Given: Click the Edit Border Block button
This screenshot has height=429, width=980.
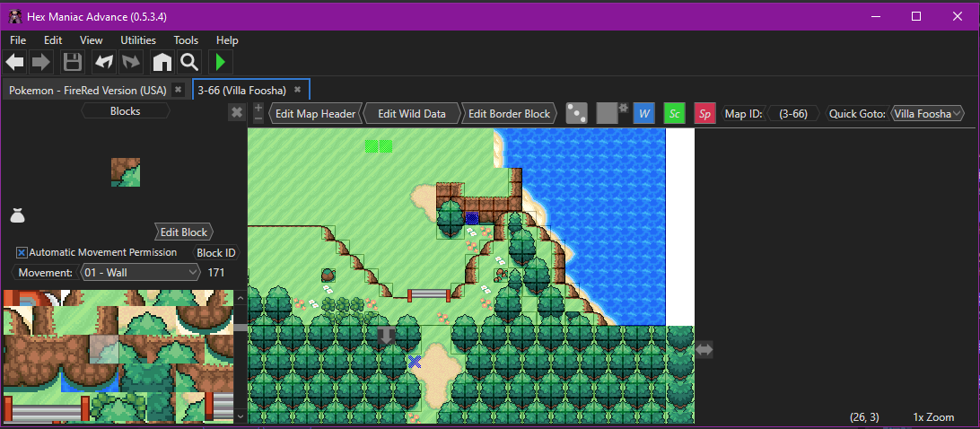Looking at the screenshot, I should [x=510, y=114].
